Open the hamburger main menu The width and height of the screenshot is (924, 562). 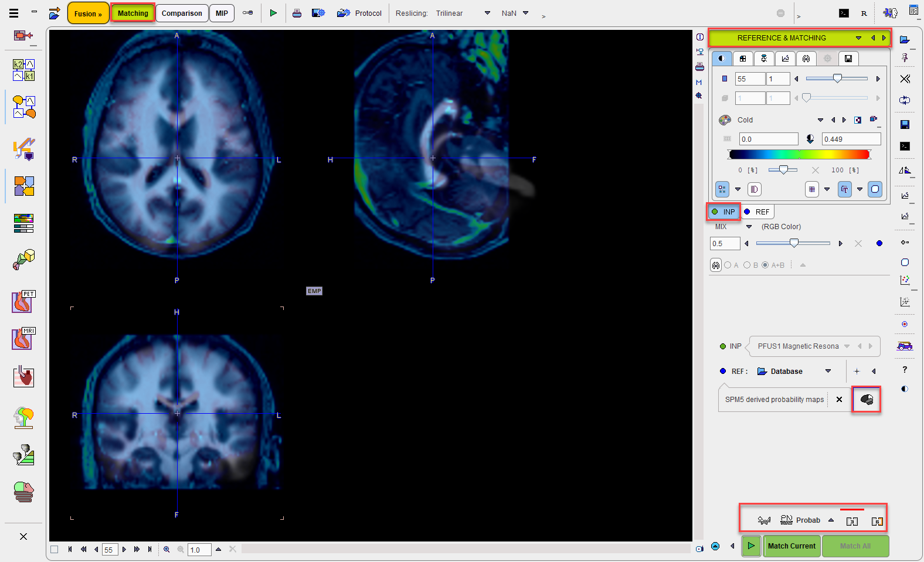tap(13, 13)
